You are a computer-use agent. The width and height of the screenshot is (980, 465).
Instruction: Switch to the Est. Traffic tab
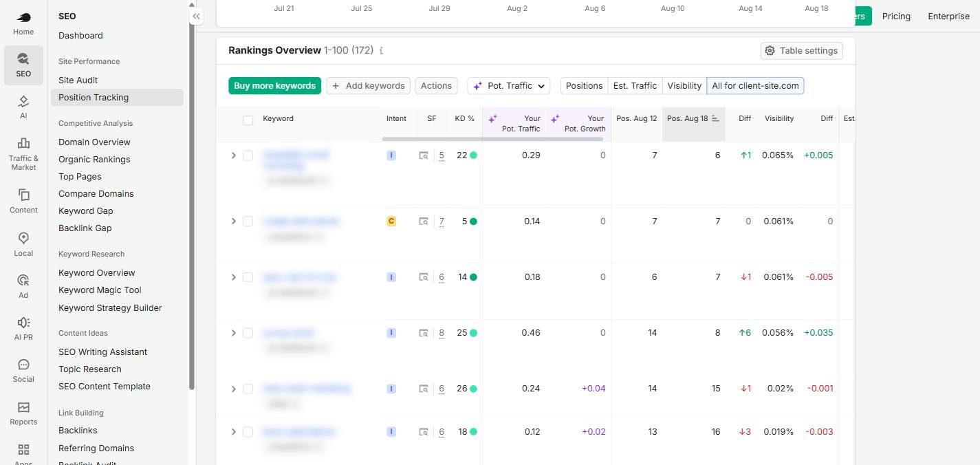click(x=635, y=86)
